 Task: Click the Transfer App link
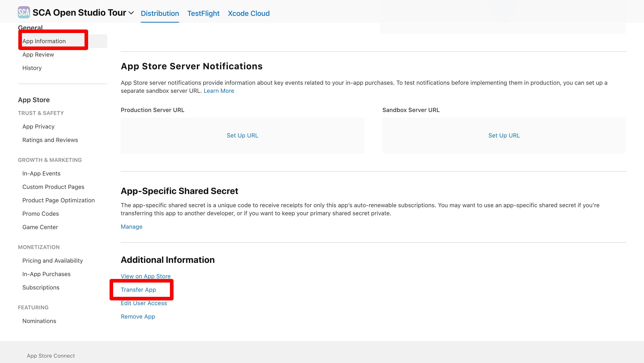tap(138, 289)
